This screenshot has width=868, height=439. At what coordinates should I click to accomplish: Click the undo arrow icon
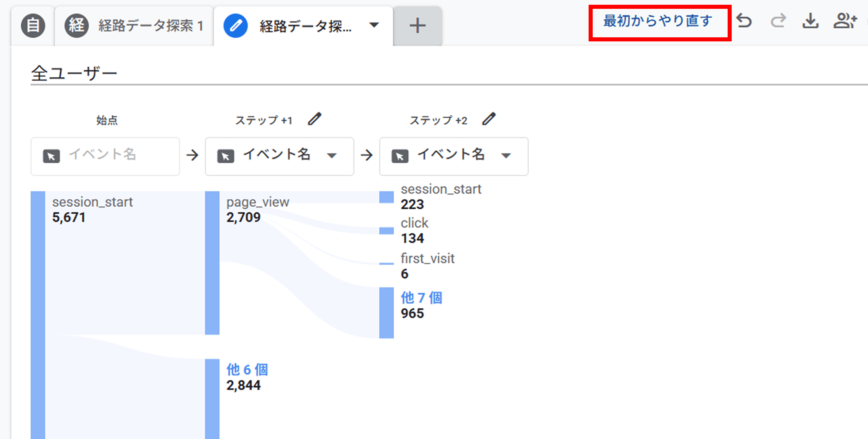pyautogui.click(x=744, y=21)
